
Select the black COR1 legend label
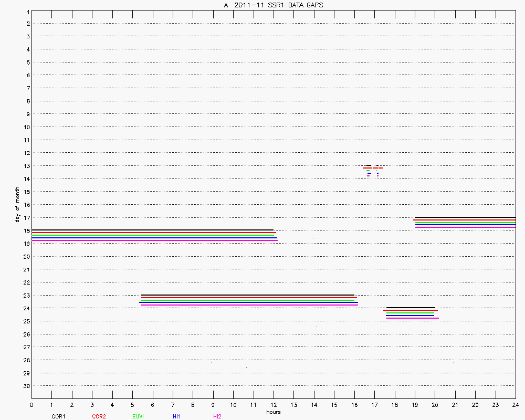tap(58, 416)
